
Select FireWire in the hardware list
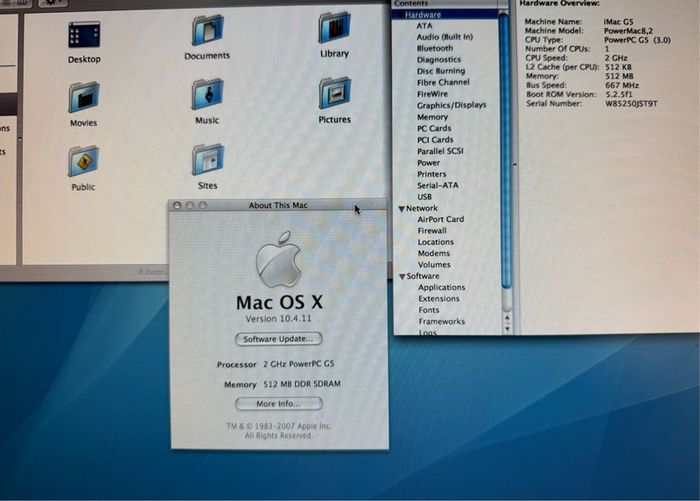(x=432, y=94)
